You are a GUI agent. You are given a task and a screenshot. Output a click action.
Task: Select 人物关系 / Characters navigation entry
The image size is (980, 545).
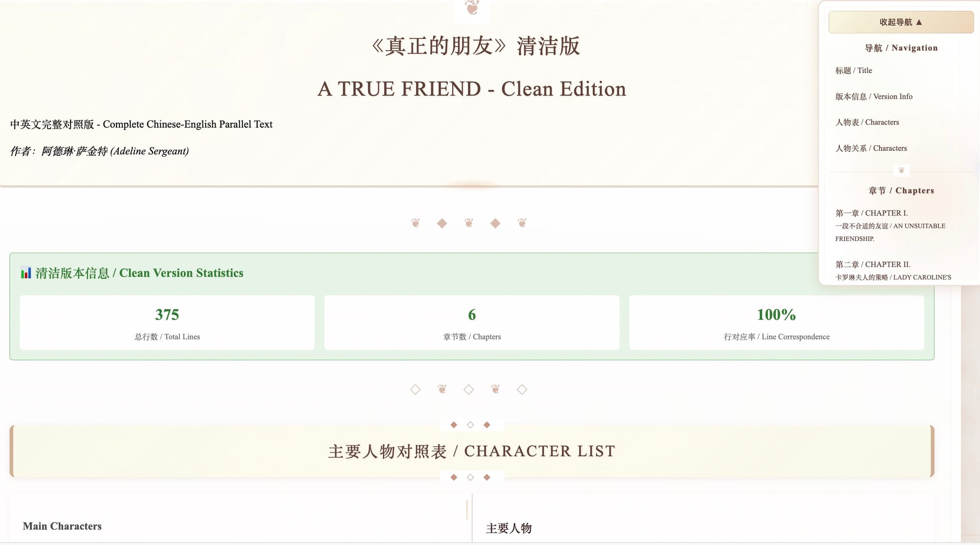(x=871, y=148)
